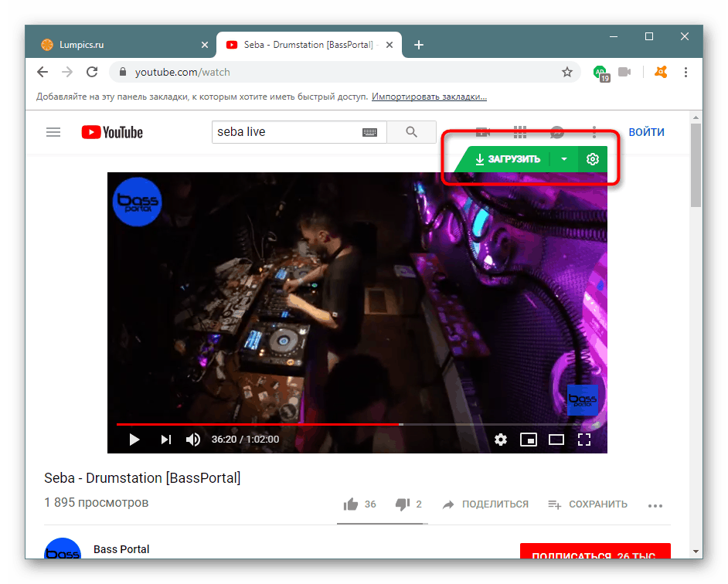Open a new browser tab
The image size is (728, 584).
click(419, 45)
